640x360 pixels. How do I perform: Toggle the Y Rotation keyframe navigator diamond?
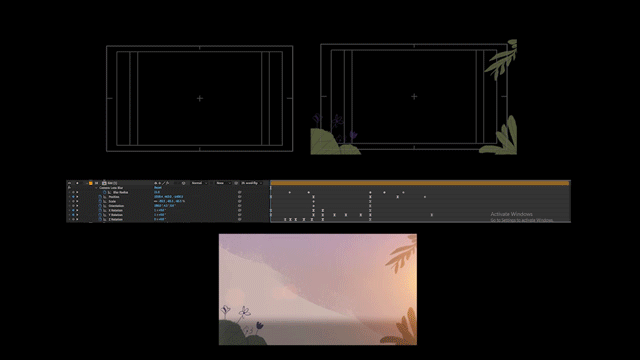pos(73,215)
